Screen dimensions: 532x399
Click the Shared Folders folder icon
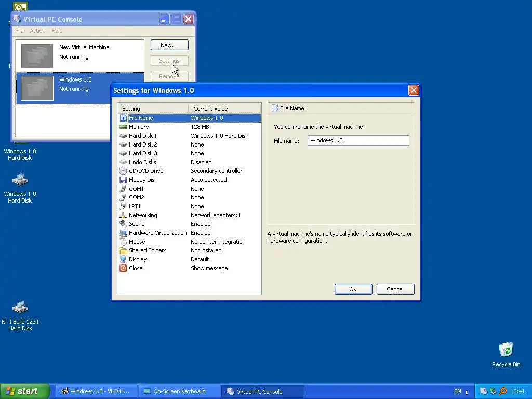(x=123, y=250)
